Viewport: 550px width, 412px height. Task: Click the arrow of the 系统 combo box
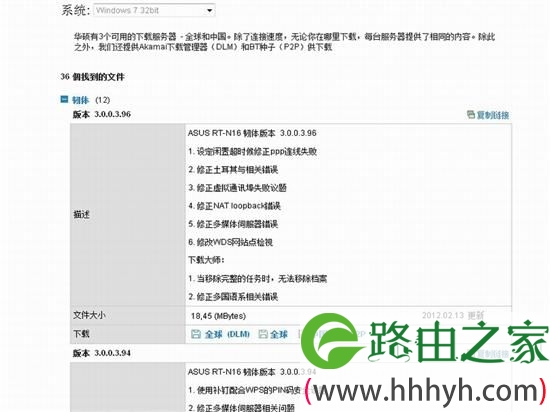pos(209,11)
